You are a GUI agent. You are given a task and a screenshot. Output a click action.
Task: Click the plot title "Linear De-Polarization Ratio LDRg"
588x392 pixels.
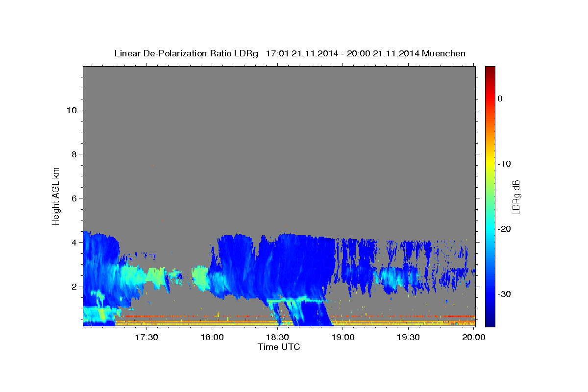coord(186,53)
